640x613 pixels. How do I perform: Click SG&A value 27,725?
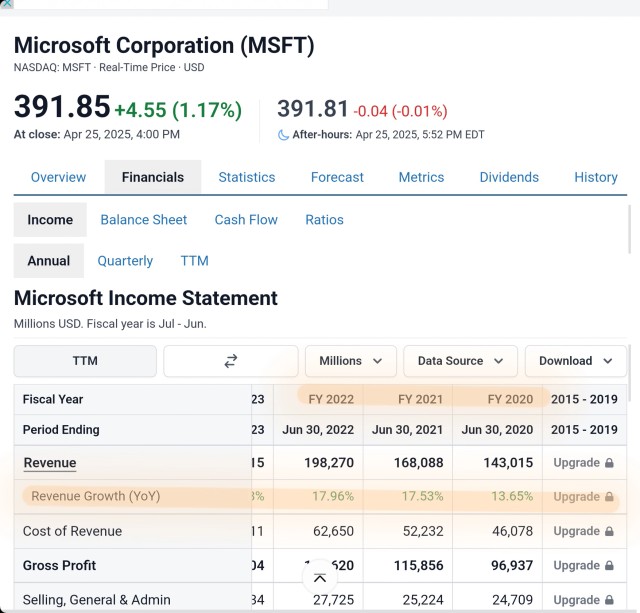point(333,600)
